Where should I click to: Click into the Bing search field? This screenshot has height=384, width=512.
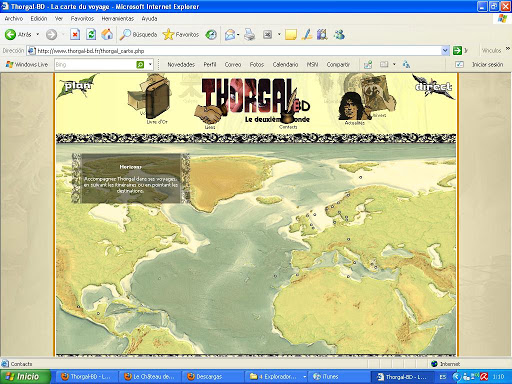click(x=95, y=64)
